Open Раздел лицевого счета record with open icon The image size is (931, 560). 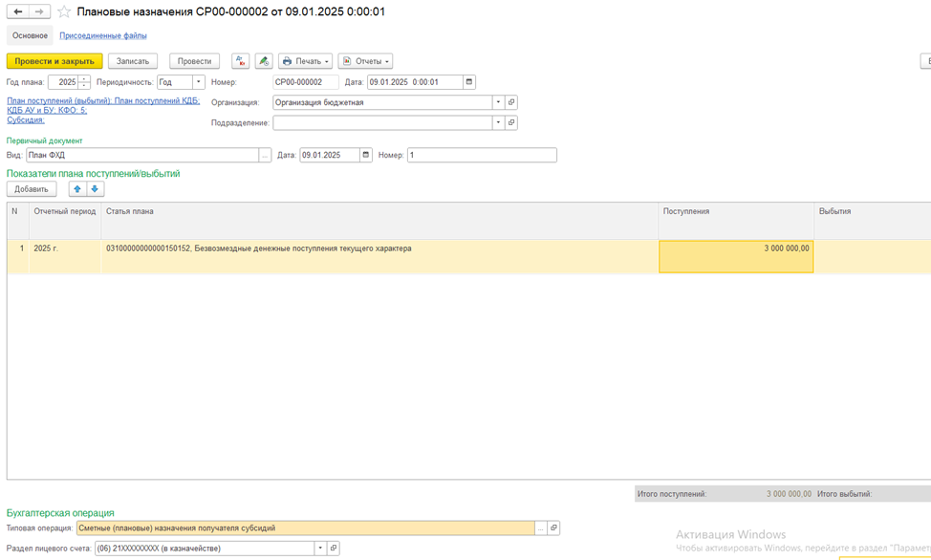(x=333, y=549)
